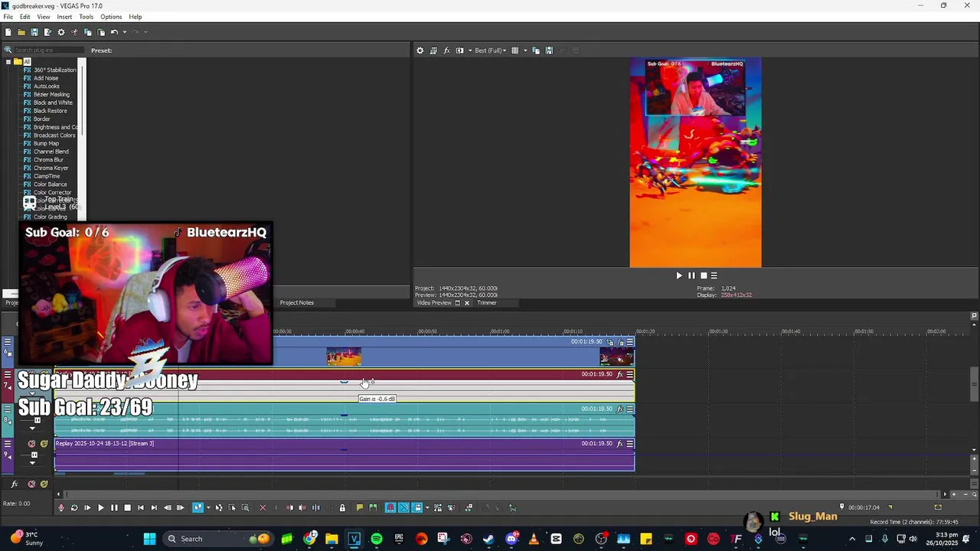980x551 pixels.
Task: Select the Bézier Masking effect
Action: click(51, 95)
